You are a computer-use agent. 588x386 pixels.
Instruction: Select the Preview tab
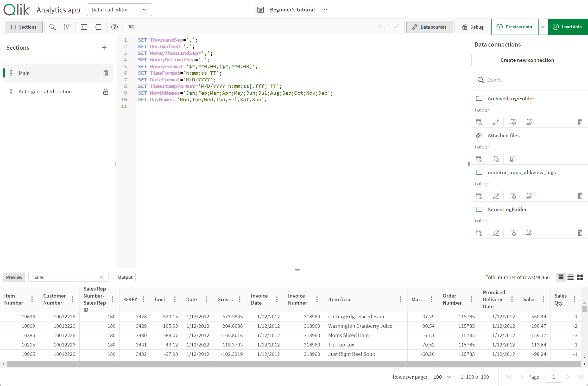(x=14, y=277)
